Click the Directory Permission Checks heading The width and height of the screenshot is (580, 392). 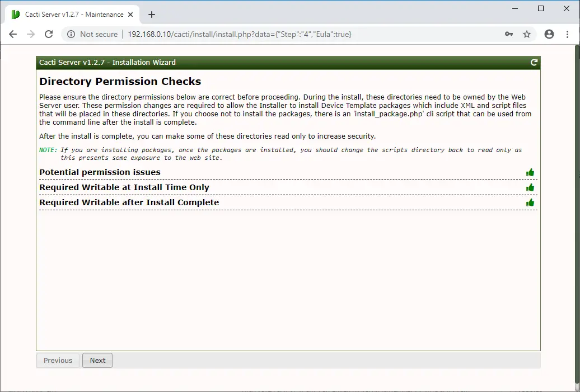click(x=120, y=81)
